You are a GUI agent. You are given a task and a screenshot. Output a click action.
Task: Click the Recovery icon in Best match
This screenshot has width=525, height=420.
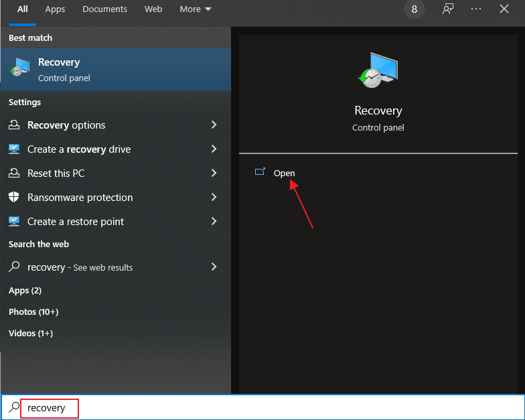20,69
